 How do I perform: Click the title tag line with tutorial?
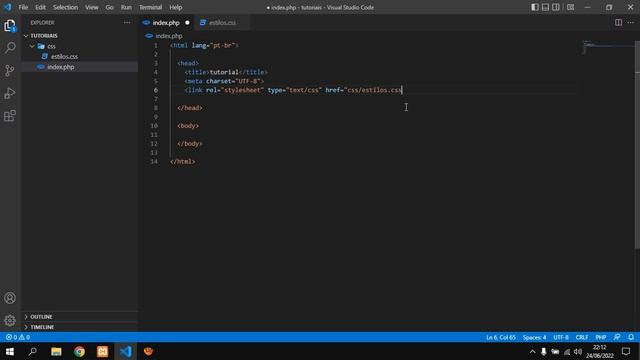click(x=226, y=72)
